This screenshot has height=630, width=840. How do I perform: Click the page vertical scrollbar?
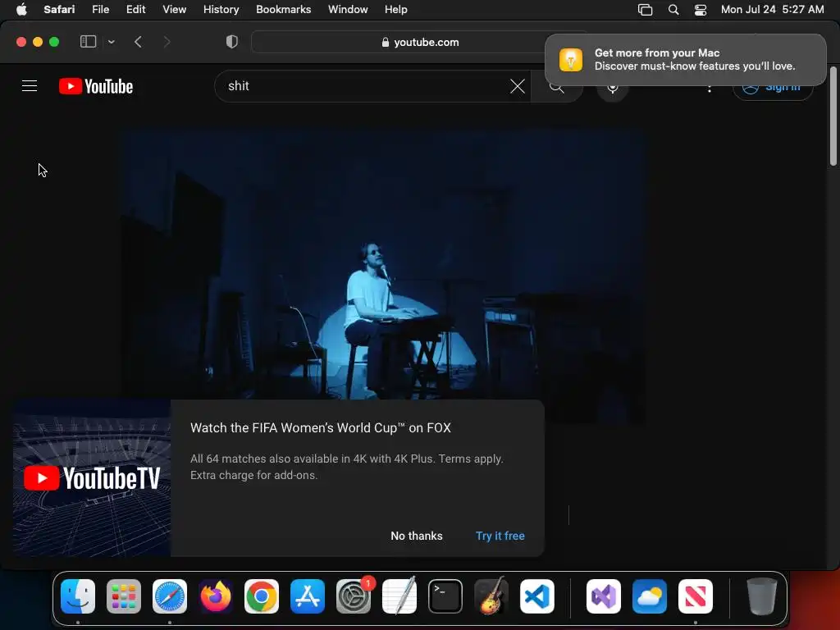[833, 116]
